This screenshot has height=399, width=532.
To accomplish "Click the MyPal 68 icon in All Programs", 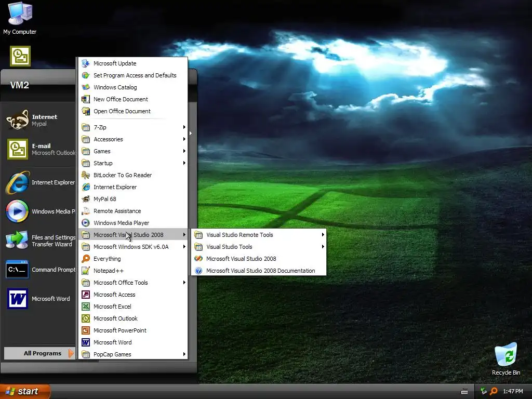I will coord(86,199).
